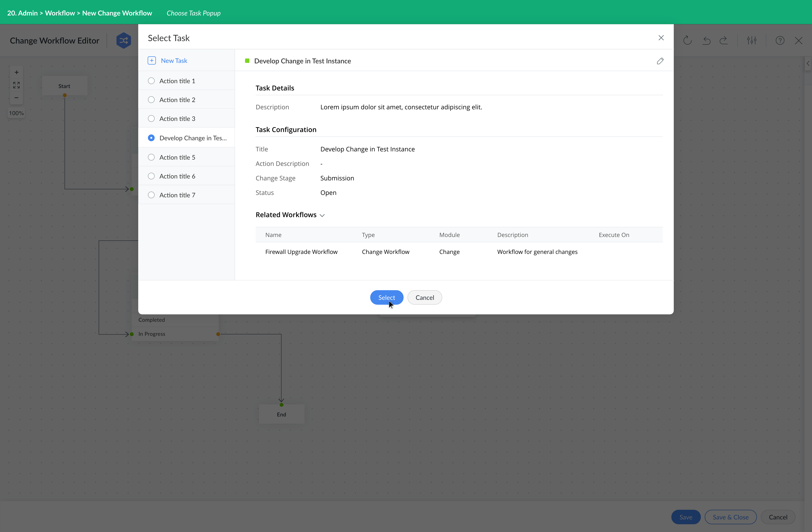Viewport: 812px width, 532px height.
Task: Zoom in with the plus canvas button
Action: click(16, 72)
